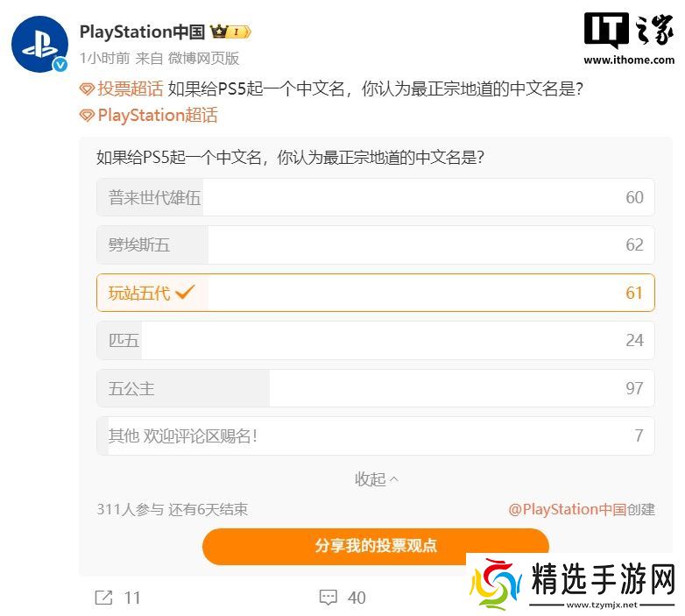
Task: Open comments via the speech bubble icon
Action: [x=328, y=598]
